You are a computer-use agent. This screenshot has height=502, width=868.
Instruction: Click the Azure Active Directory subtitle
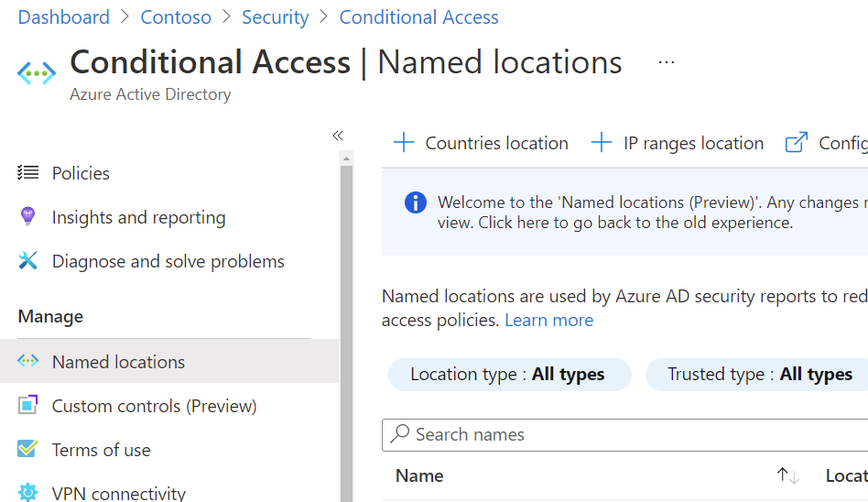tap(150, 94)
